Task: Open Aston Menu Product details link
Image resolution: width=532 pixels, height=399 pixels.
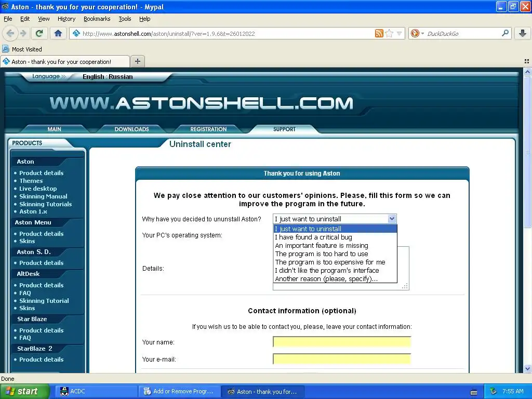Action: pyautogui.click(x=42, y=234)
